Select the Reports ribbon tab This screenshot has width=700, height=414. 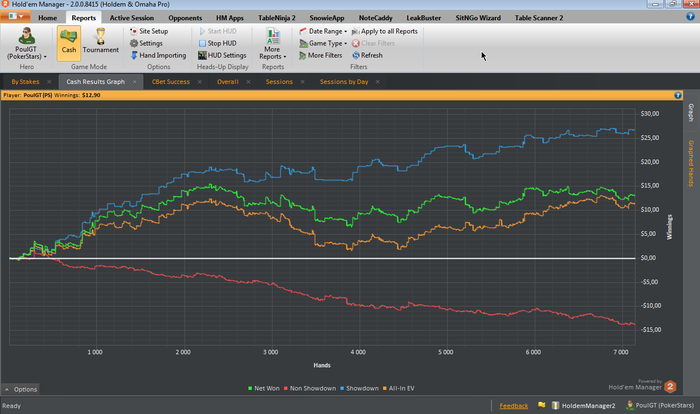[x=83, y=18]
